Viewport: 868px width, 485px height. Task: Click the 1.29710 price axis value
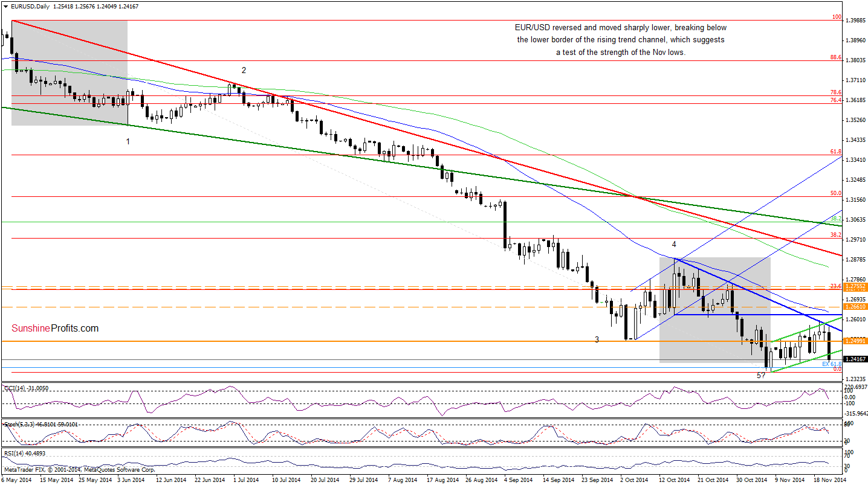pos(857,240)
